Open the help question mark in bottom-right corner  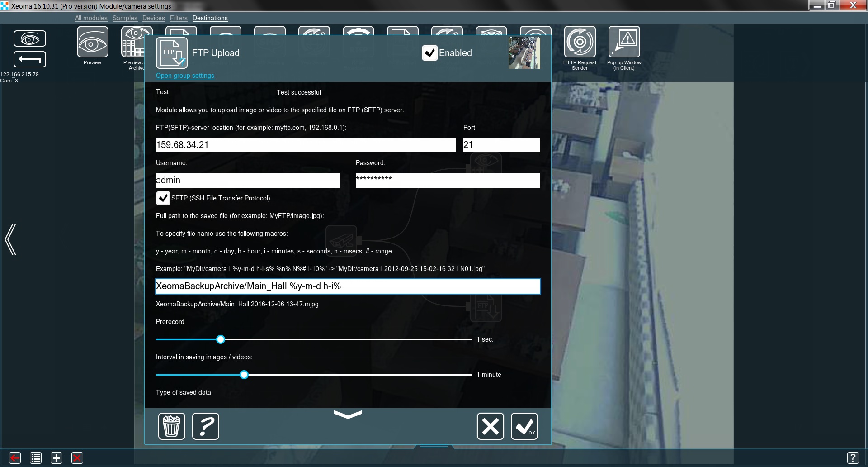point(853,458)
